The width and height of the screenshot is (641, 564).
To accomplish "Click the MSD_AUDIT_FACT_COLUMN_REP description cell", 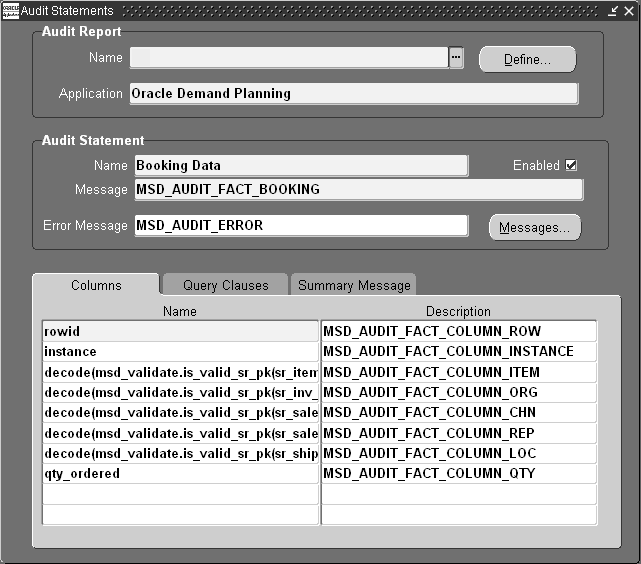I will pos(459,433).
